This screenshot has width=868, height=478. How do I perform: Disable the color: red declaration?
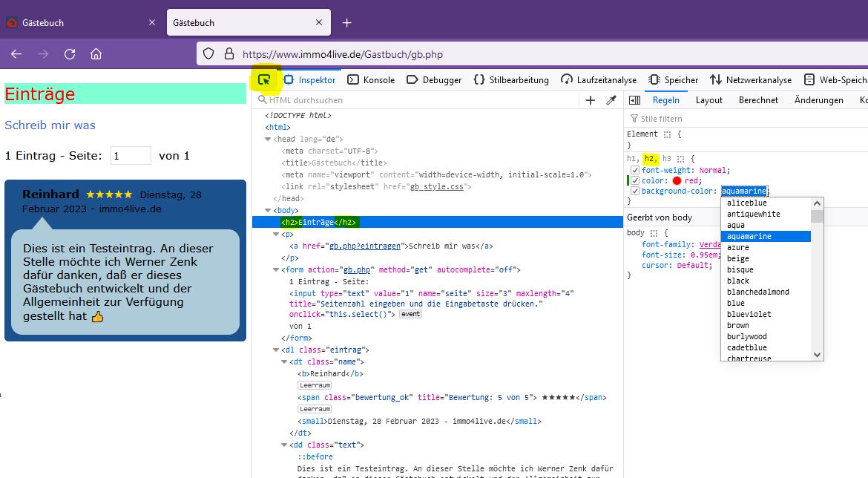[635, 180]
